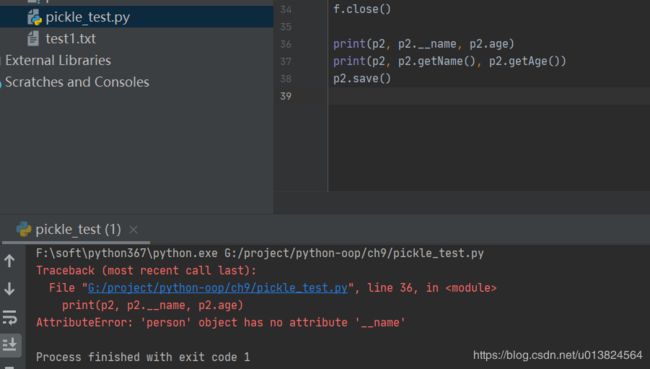Click the p2.save() code line
Screen dimensions: 650x369
click(362, 79)
